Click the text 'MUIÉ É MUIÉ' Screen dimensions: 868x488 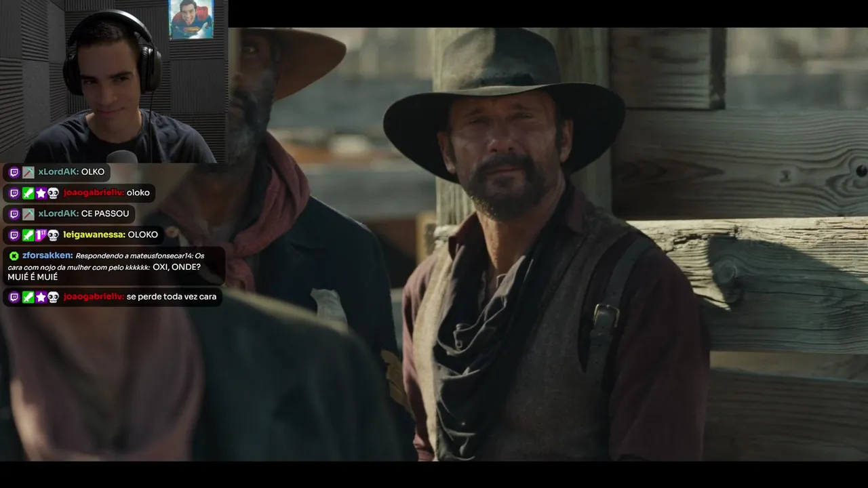point(33,277)
